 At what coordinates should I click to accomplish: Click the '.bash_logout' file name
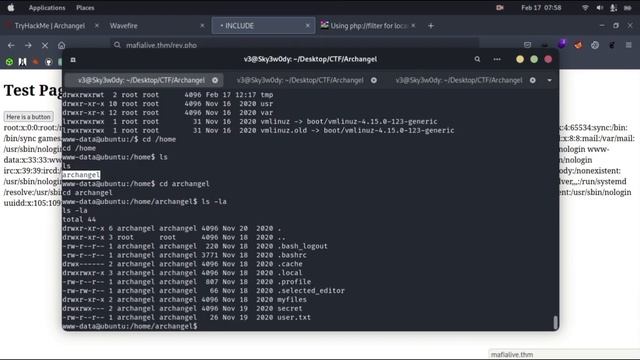coord(302,246)
